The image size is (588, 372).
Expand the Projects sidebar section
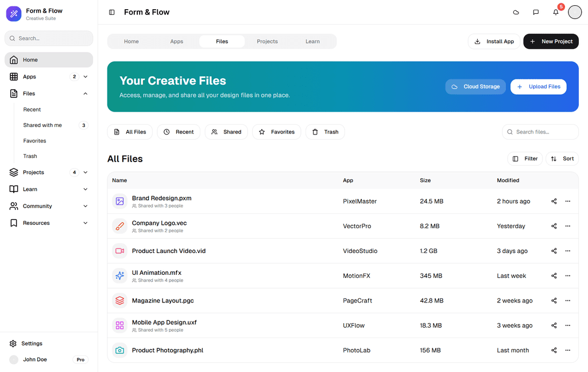point(86,172)
